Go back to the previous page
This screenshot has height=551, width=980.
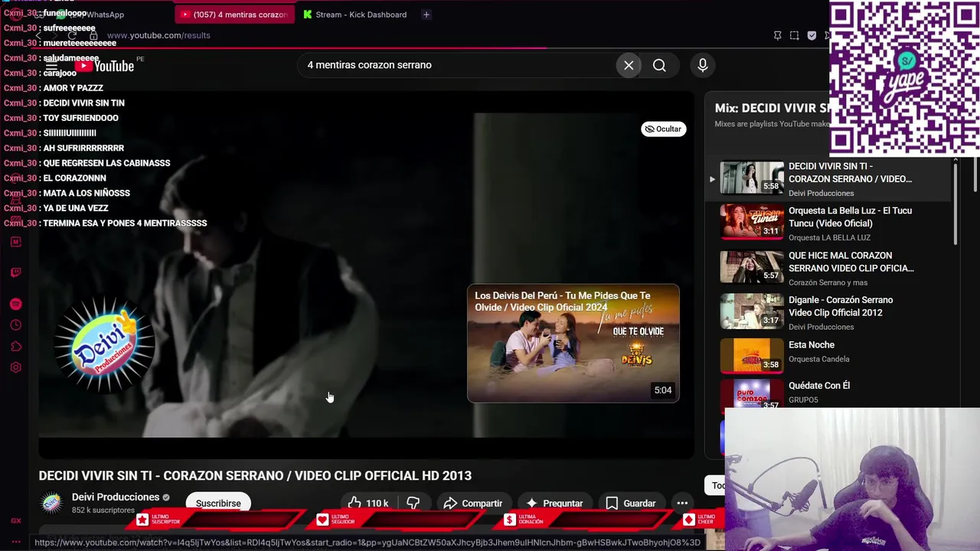click(x=38, y=35)
